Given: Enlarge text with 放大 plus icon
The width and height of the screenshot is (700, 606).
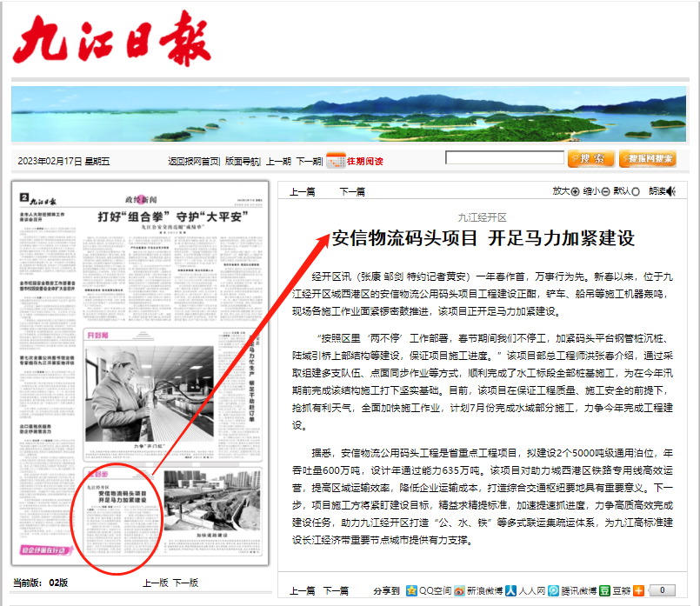Looking at the screenshot, I should [575, 192].
